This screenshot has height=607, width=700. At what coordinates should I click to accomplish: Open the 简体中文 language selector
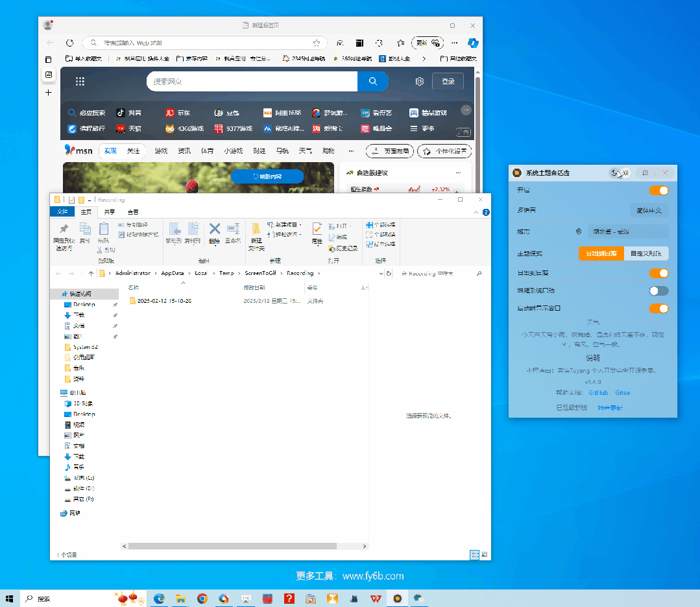[x=649, y=209]
